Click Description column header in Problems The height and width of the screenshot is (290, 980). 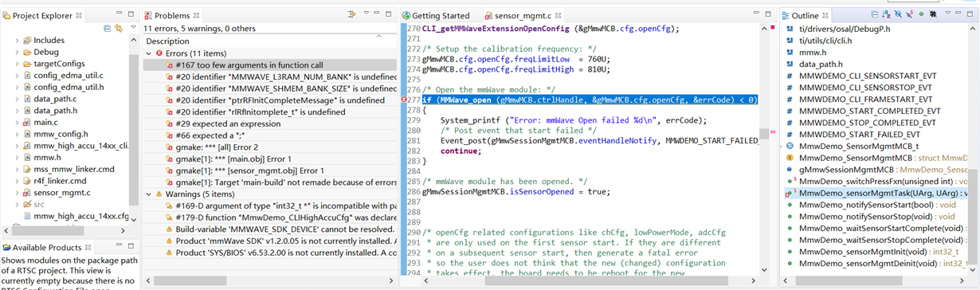tap(270, 41)
